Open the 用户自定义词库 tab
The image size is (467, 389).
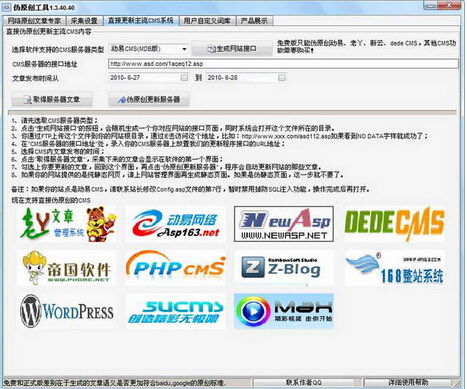(207, 21)
